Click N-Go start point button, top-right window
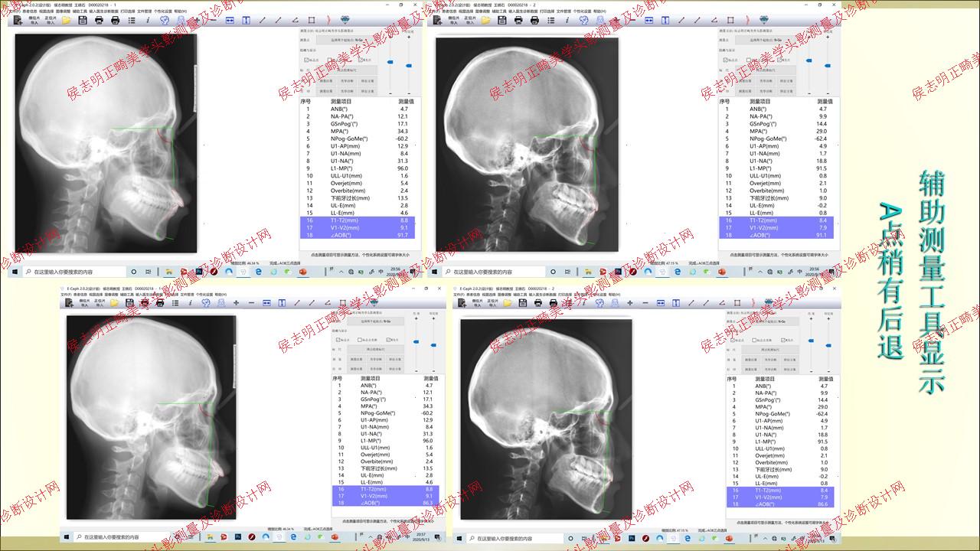The image size is (980, 551). 766,40
